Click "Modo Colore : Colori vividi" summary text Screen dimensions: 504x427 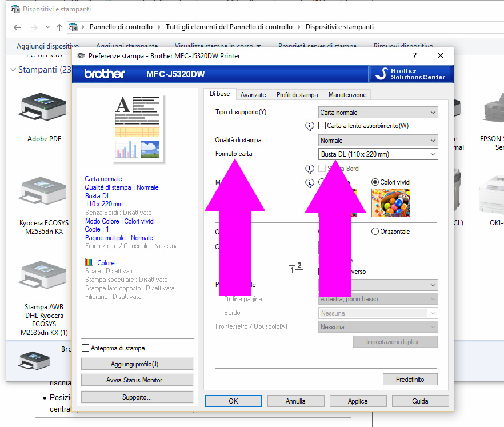tap(120, 221)
